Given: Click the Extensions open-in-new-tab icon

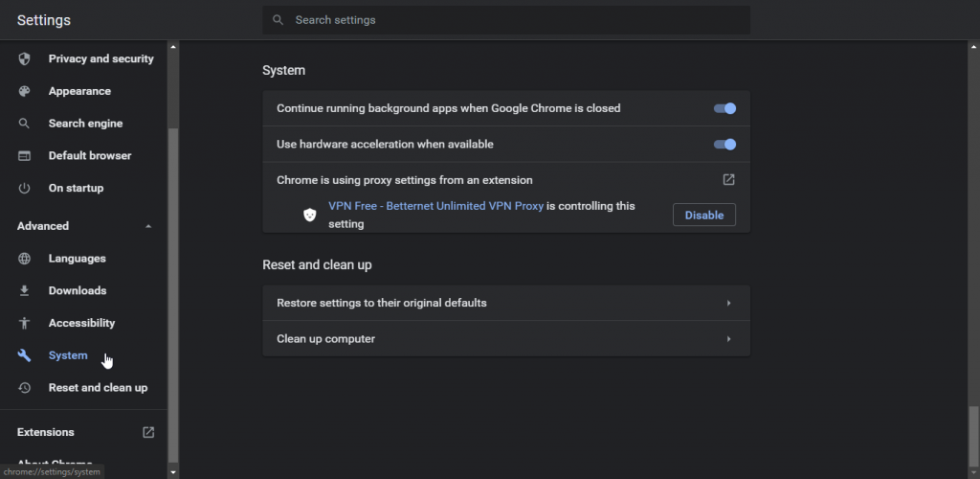Looking at the screenshot, I should click(x=148, y=432).
